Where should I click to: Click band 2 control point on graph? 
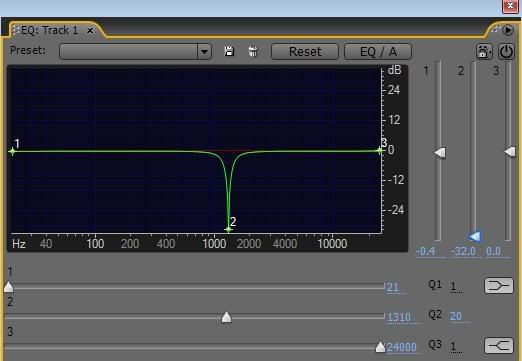228,229
